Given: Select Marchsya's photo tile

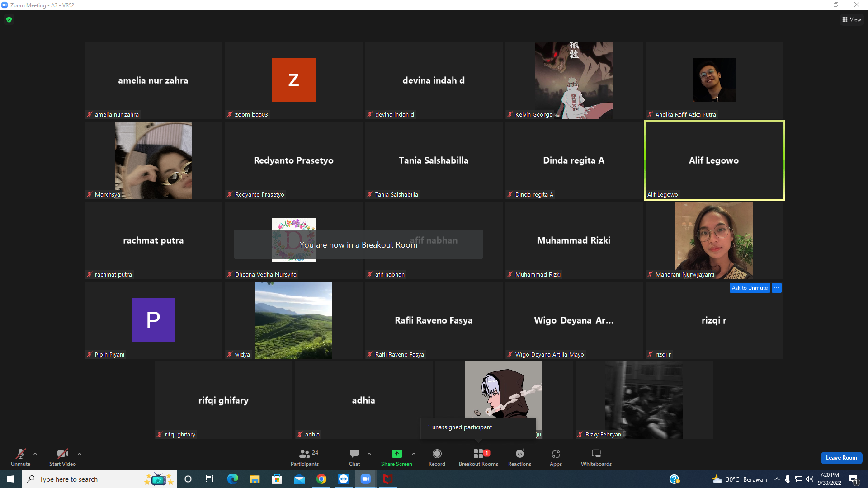Looking at the screenshot, I should point(154,160).
